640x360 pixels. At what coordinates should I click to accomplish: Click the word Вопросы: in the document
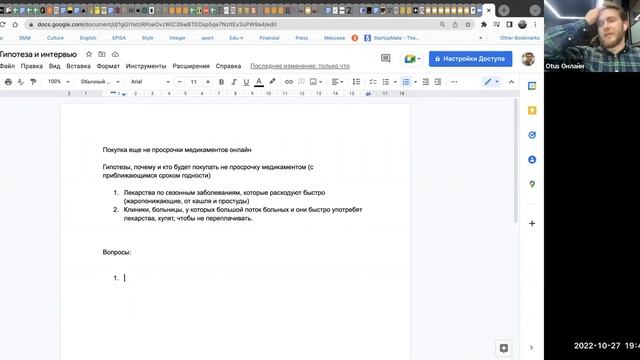click(x=117, y=252)
